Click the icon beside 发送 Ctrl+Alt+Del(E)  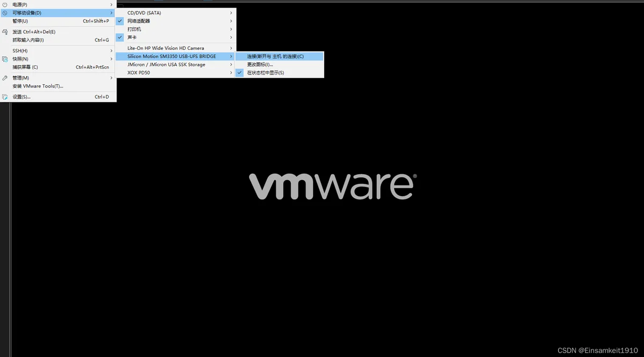click(5, 32)
